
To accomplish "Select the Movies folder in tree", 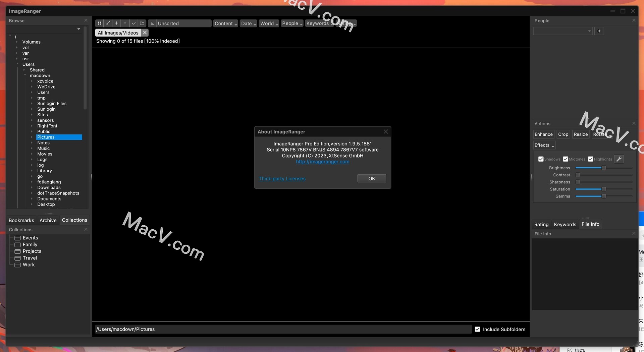I will coord(45,154).
